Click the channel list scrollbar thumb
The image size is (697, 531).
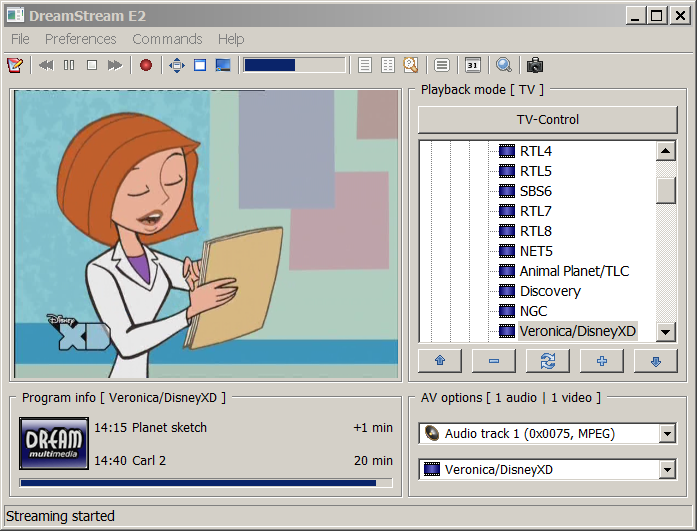coord(665,190)
